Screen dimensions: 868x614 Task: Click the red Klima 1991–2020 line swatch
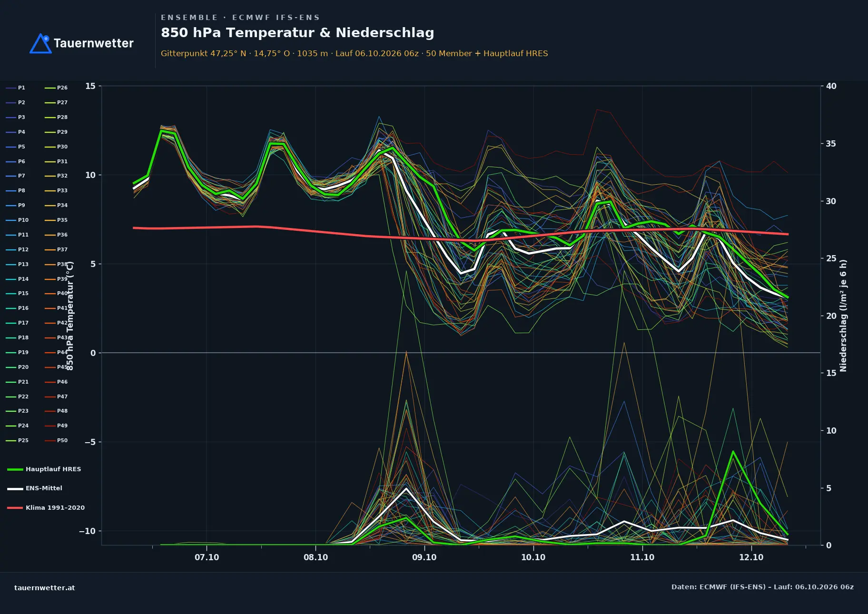point(15,508)
